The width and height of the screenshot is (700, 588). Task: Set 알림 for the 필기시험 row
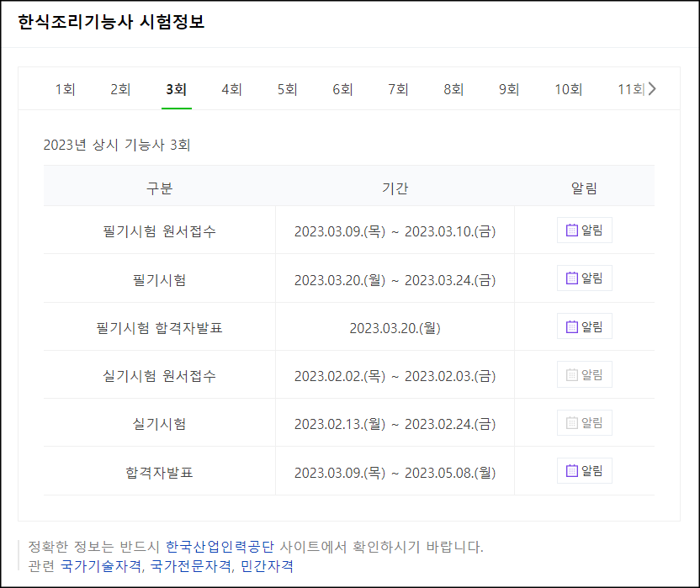pos(585,278)
